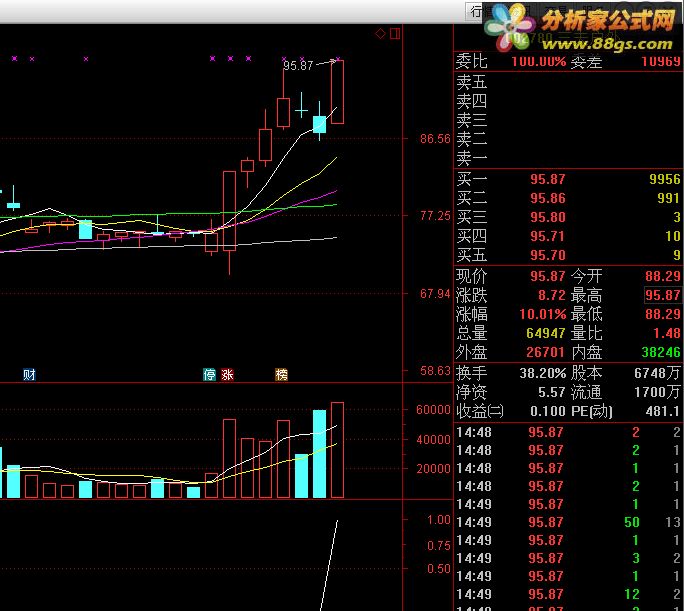Click the 卖四 ask row label
Screen dimensions: 684x611
click(x=472, y=101)
